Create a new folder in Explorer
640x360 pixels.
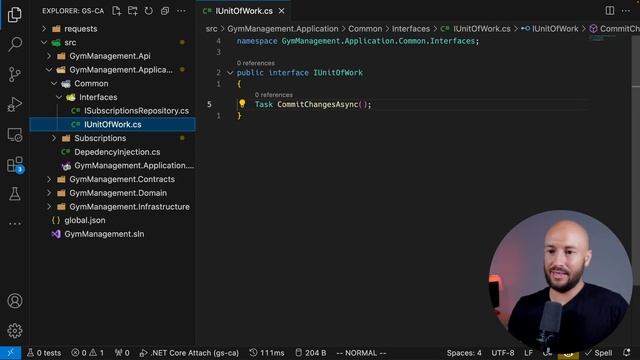point(132,11)
